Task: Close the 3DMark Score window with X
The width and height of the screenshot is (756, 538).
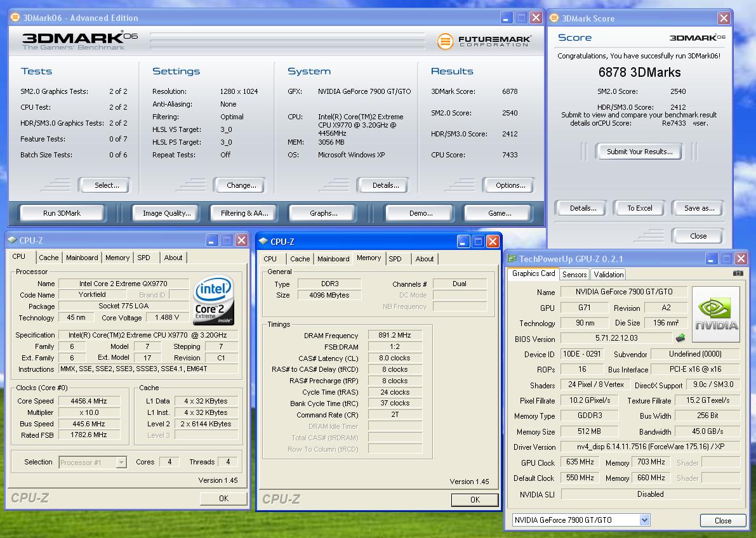Action: (x=724, y=18)
